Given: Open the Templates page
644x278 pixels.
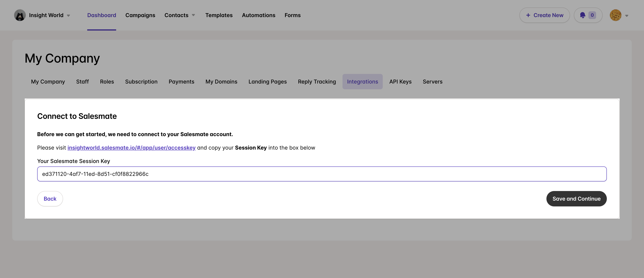Looking at the screenshot, I should click(219, 15).
